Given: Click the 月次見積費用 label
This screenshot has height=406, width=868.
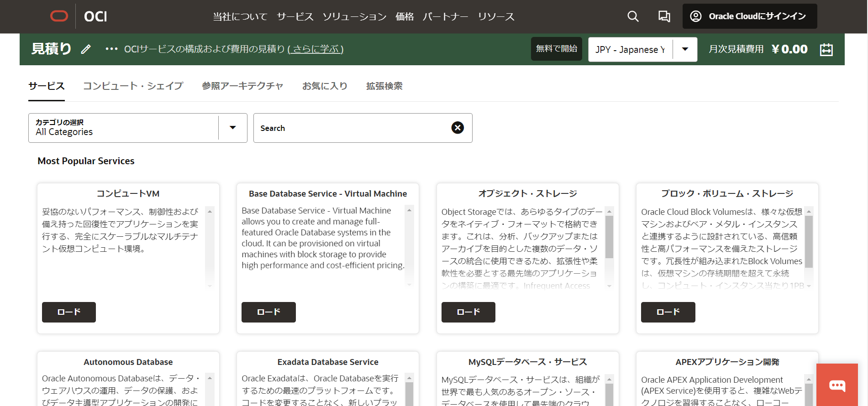Looking at the screenshot, I should point(736,49).
